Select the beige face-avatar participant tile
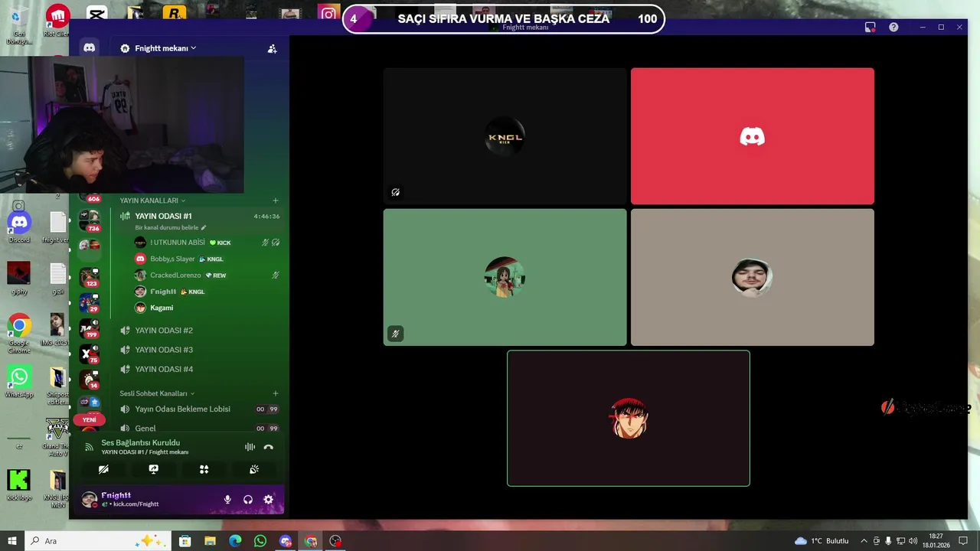 (753, 277)
